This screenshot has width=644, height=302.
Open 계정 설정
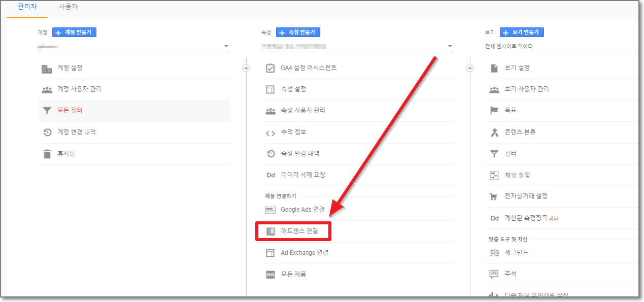click(x=134, y=68)
